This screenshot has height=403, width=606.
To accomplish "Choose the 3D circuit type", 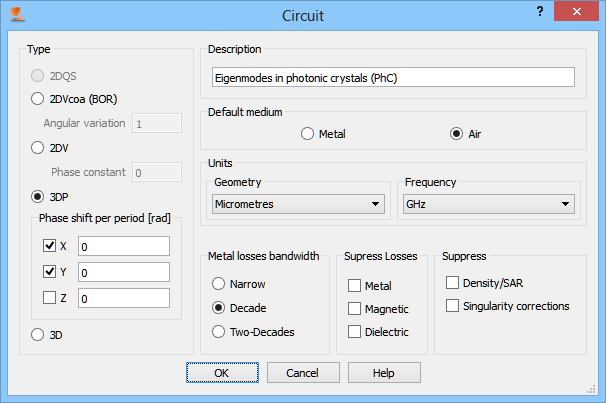I will (x=38, y=335).
